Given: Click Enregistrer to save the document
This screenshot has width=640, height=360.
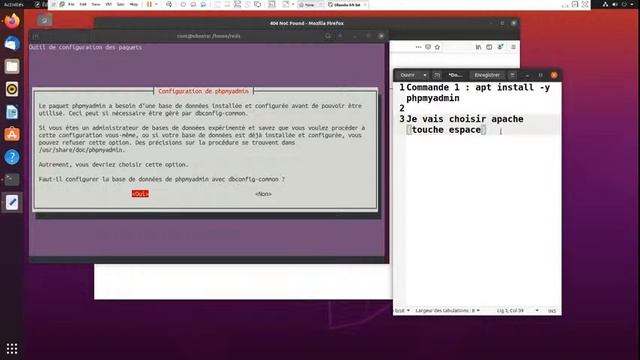Looking at the screenshot, I should (487, 75).
